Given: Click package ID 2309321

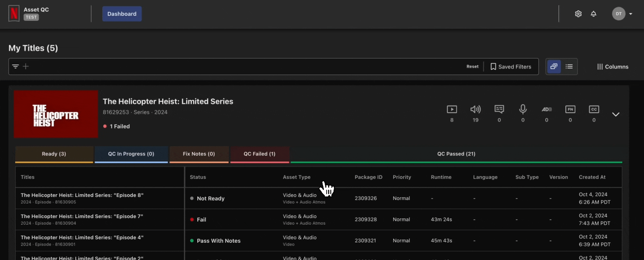Looking at the screenshot, I should [365, 240].
